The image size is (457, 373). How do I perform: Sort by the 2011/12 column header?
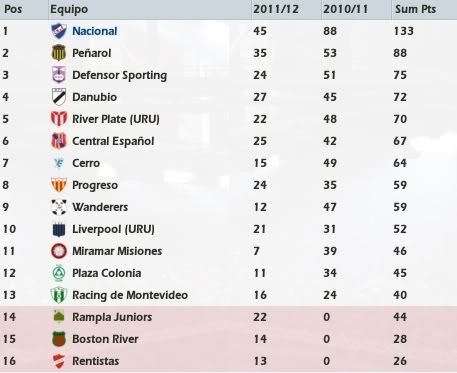click(276, 9)
